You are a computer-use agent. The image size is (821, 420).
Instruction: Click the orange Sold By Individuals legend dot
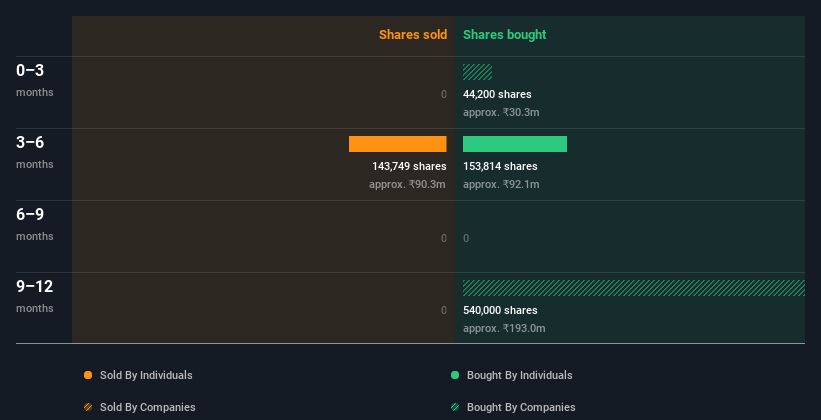point(88,375)
